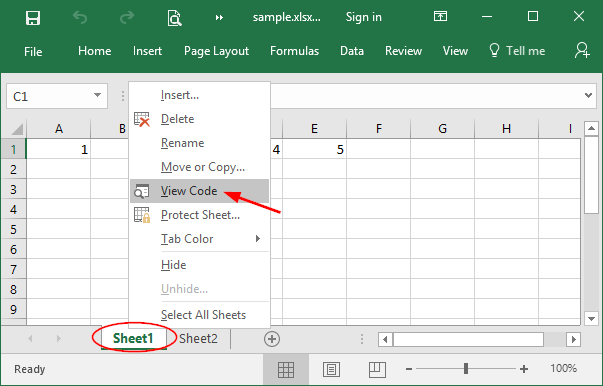Choose Hide in the context menu
Image resolution: width=603 pixels, height=386 pixels.
(199, 265)
